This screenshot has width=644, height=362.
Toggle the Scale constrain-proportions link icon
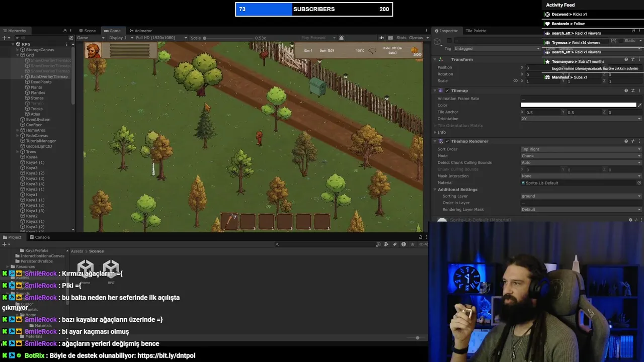point(515,81)
